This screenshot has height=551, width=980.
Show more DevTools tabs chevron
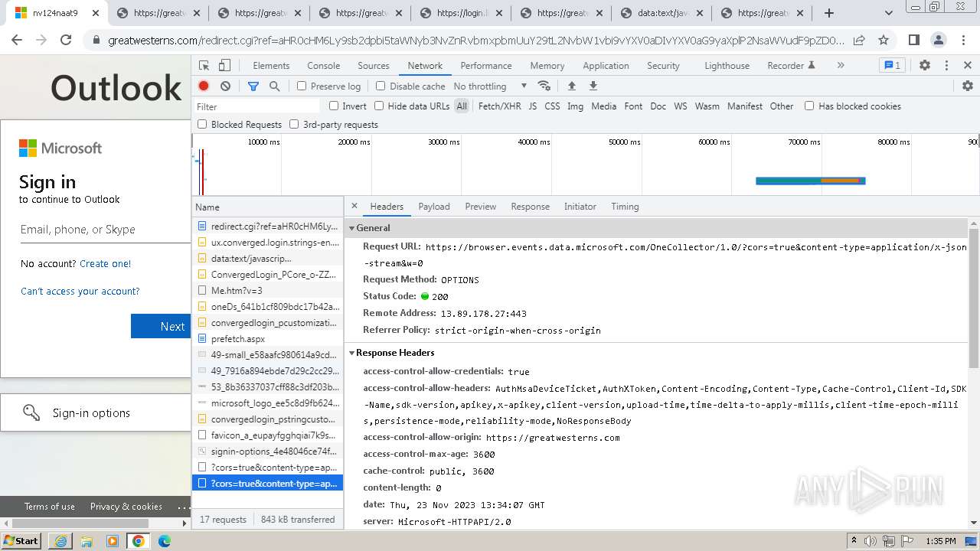[x=841, y=66]
